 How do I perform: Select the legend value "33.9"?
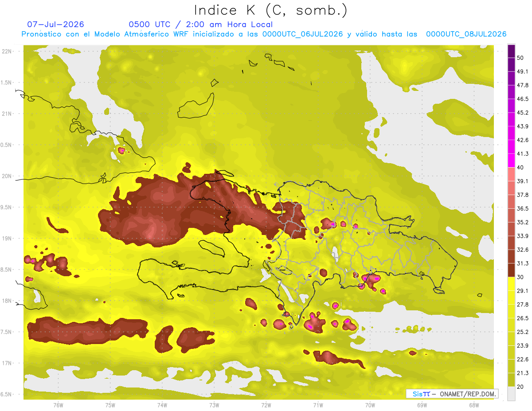click(x=523, y=236)
